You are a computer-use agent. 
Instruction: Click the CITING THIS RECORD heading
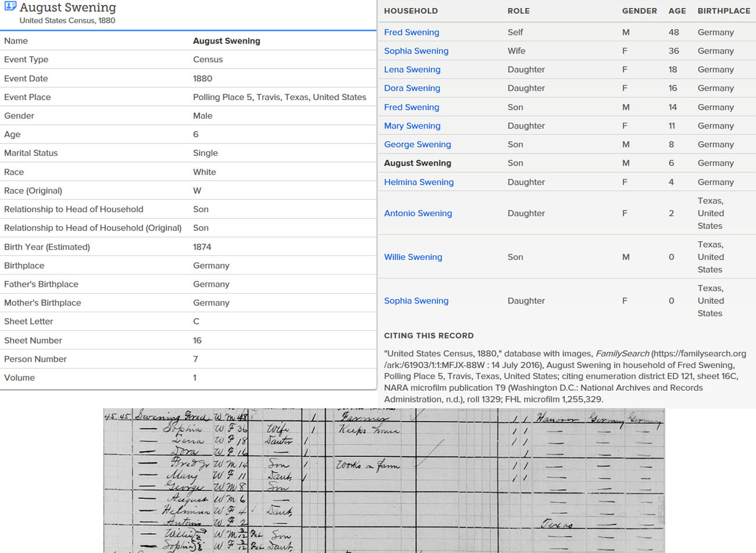(x=429, y=336)
